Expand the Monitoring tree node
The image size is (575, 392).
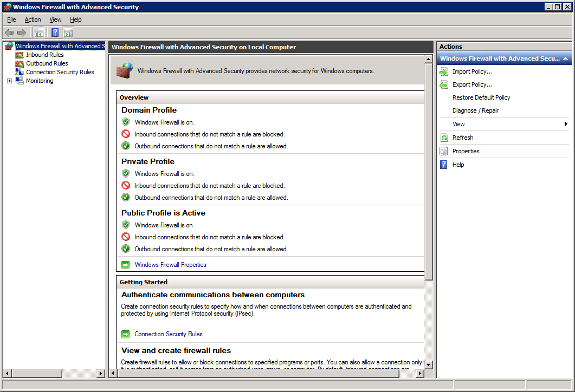pyautogui.click(x=10, y=81)
